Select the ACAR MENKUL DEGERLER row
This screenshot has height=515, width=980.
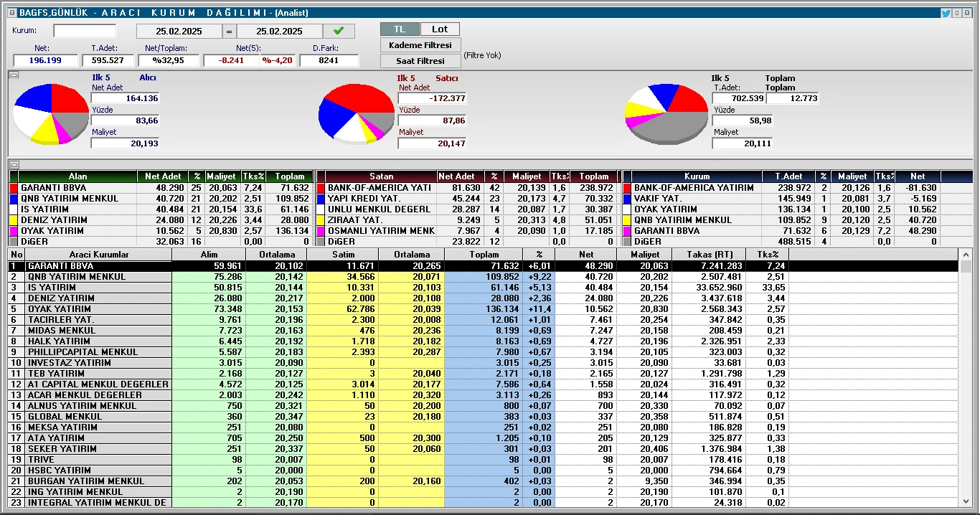click(x=484, y=395)
